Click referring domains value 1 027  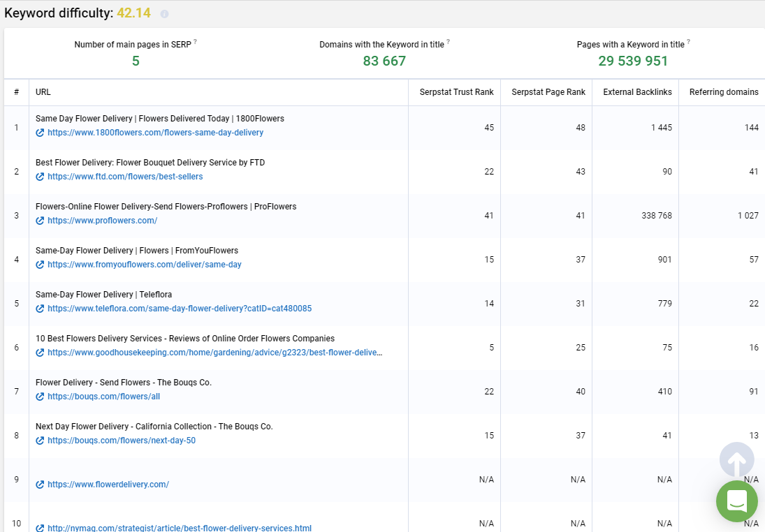(748, 216)
